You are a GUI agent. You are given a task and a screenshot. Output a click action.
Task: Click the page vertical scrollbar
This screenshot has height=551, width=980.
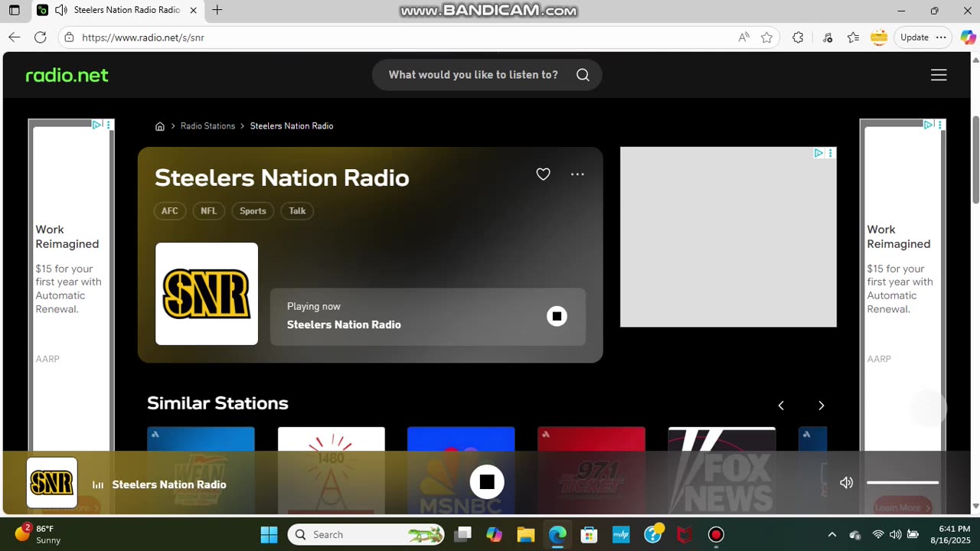point(975,161)
